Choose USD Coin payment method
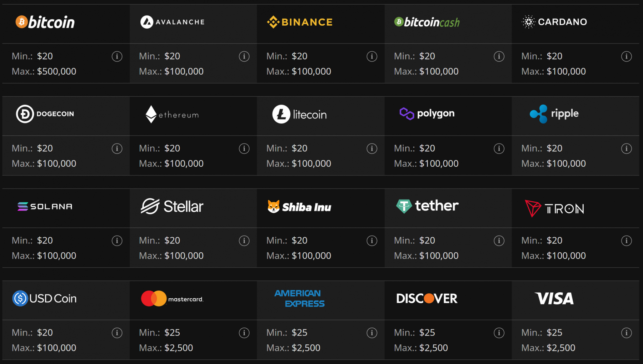The image size is (643, 364). coord(45,298)
